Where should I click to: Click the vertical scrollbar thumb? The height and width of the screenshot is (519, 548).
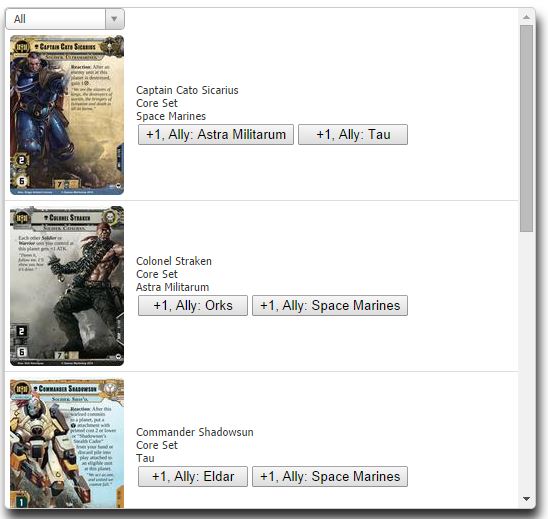[526, 128]
